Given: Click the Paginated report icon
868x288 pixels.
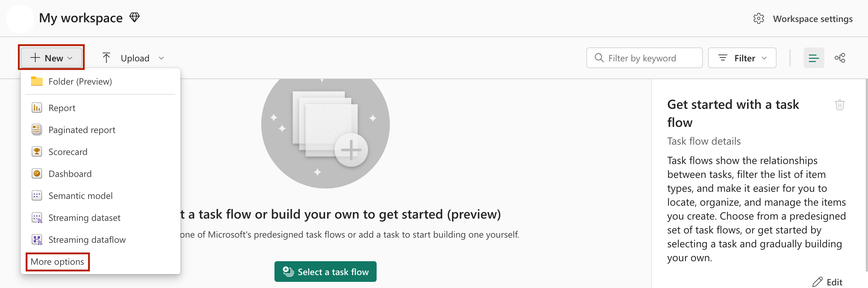Looking at the screenshot, I should pyautogui.click(x=37, y=129).
